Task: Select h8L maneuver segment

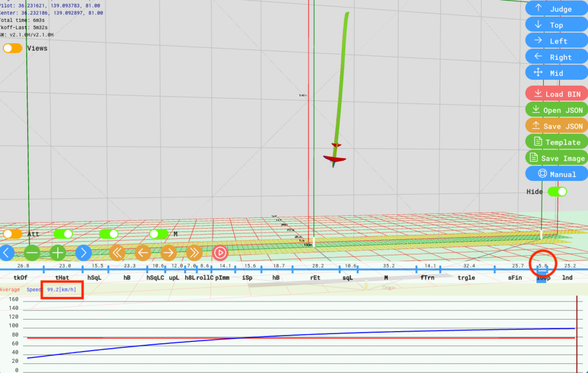Action: point(189,278)
